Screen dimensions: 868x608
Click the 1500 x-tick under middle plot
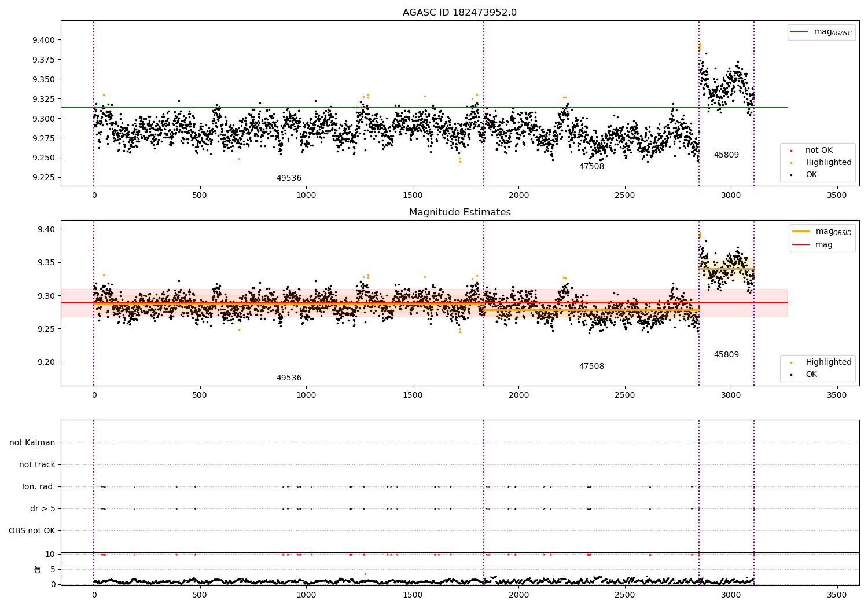tap(412, 395)
